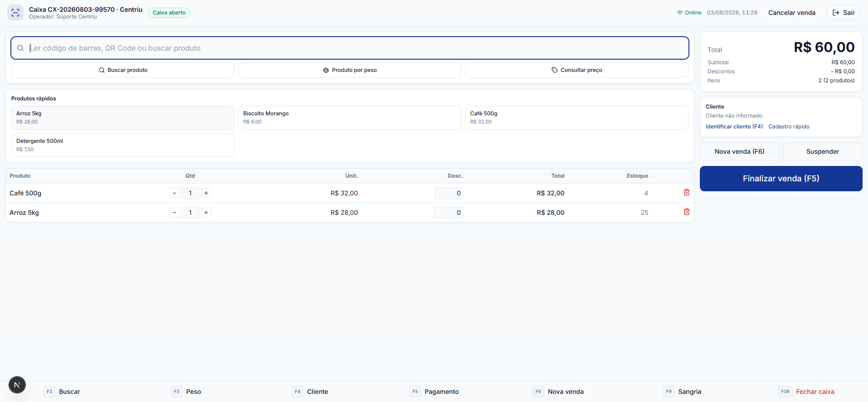The image size is (868, 402).
Task: Click the barcode search input field
Action: point(350,48)
